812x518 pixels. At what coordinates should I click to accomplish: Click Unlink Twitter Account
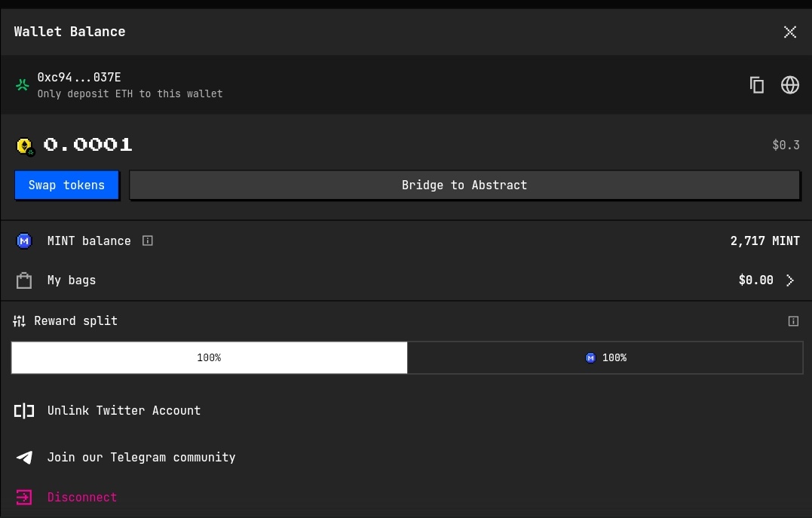[x=124, y=411]
